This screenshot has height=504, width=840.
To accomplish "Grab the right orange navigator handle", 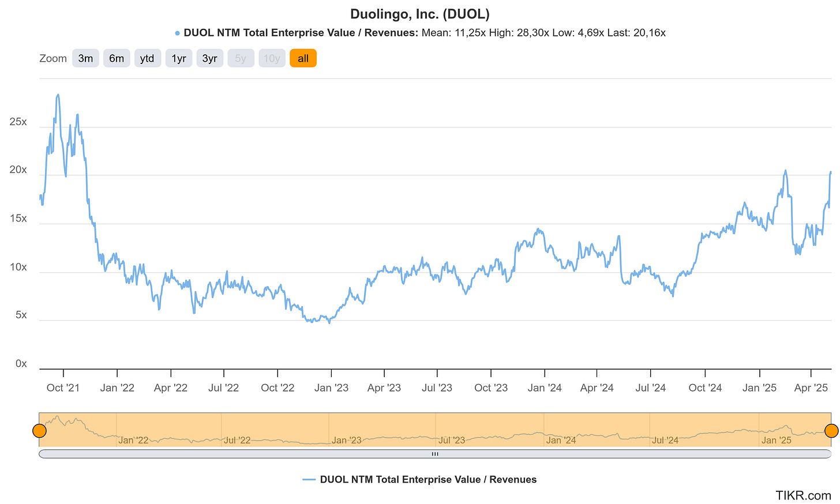I will 831,431.
